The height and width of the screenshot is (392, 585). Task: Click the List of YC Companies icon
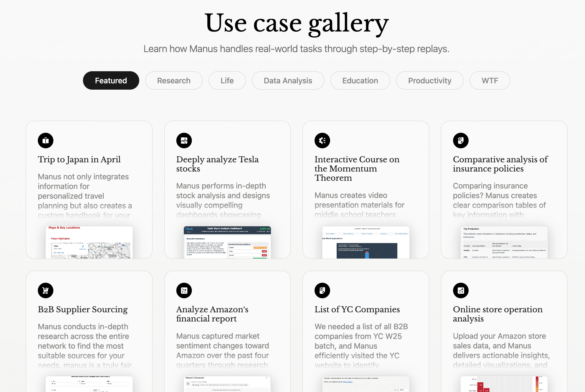tap(322, 290)
